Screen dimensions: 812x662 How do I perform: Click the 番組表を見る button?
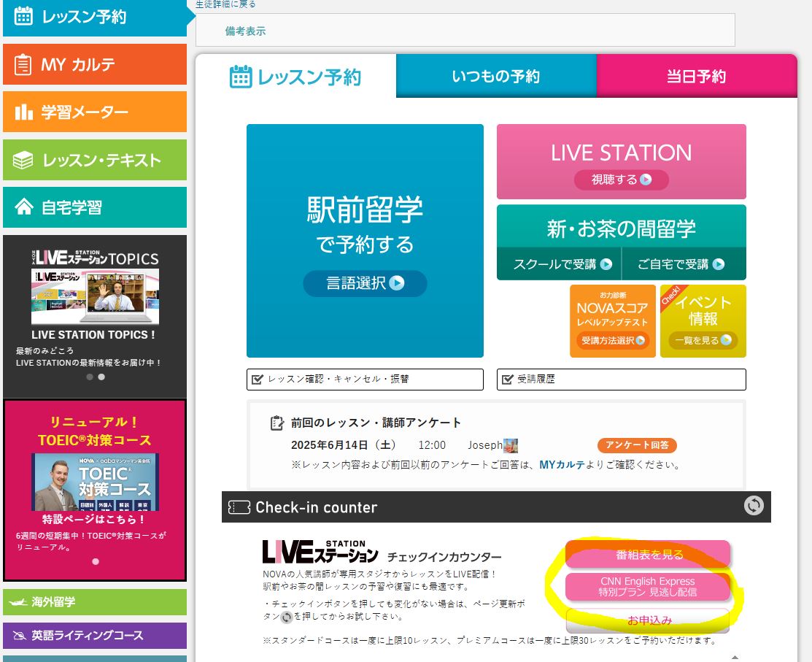pyautogui.click(x=648, y=555)
